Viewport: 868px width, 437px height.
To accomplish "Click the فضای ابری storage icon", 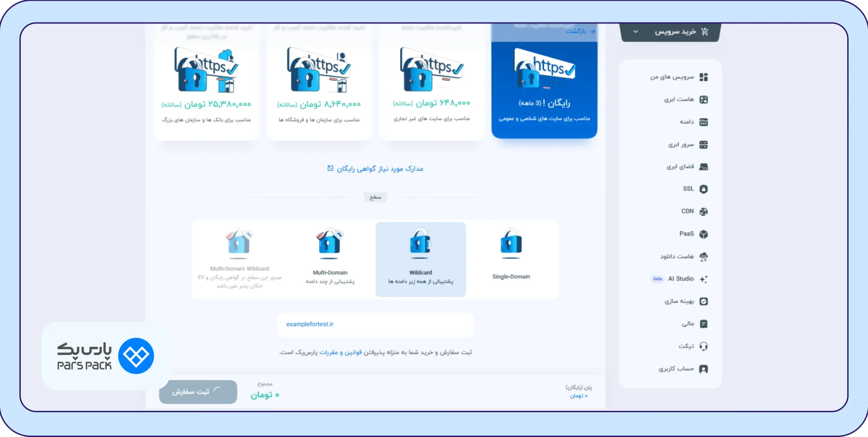I will (704, 167).
